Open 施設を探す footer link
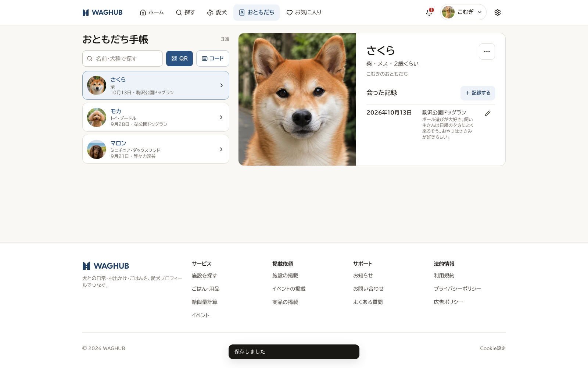Screen dimensions: 588x368 coord(204,276)
